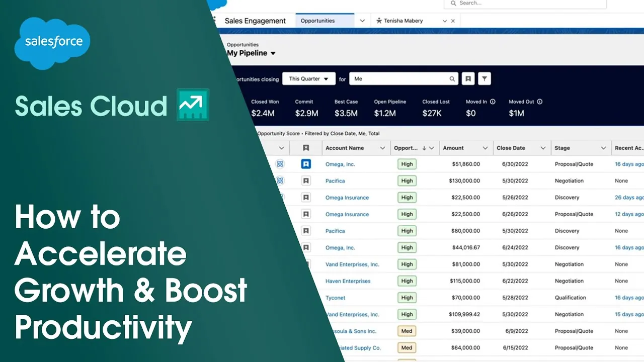Click the '15 days ago' recent activity link
Viewport: 644px width, 362px height.
[629, 314]
